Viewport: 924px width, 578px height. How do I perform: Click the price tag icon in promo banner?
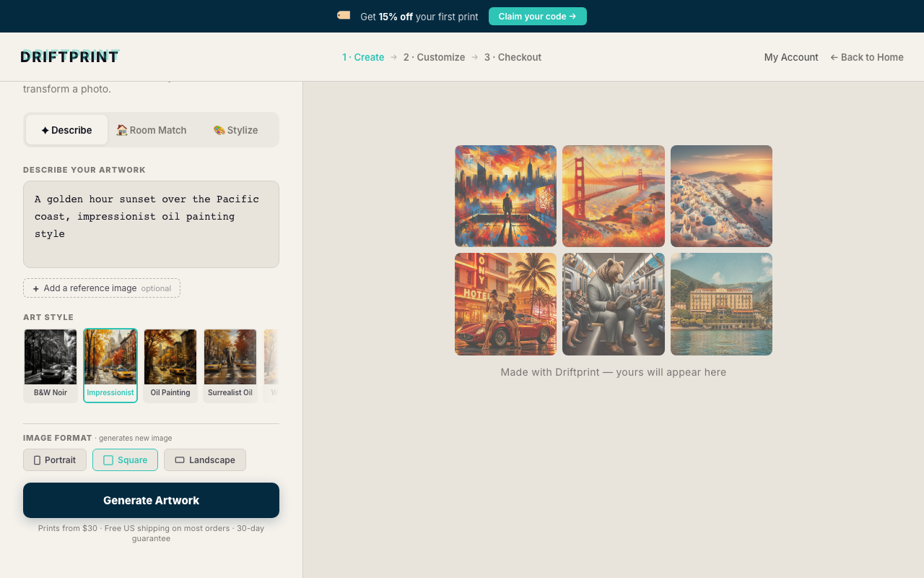coord(344,15)
